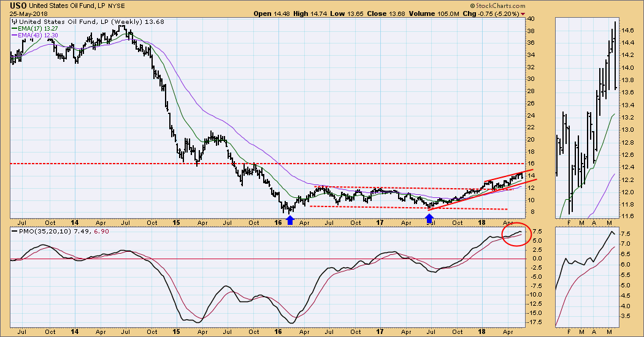Click the rightmost M label under zoomed PMO panel
This screenshot has height=337, width=644.
coord(610,331)
